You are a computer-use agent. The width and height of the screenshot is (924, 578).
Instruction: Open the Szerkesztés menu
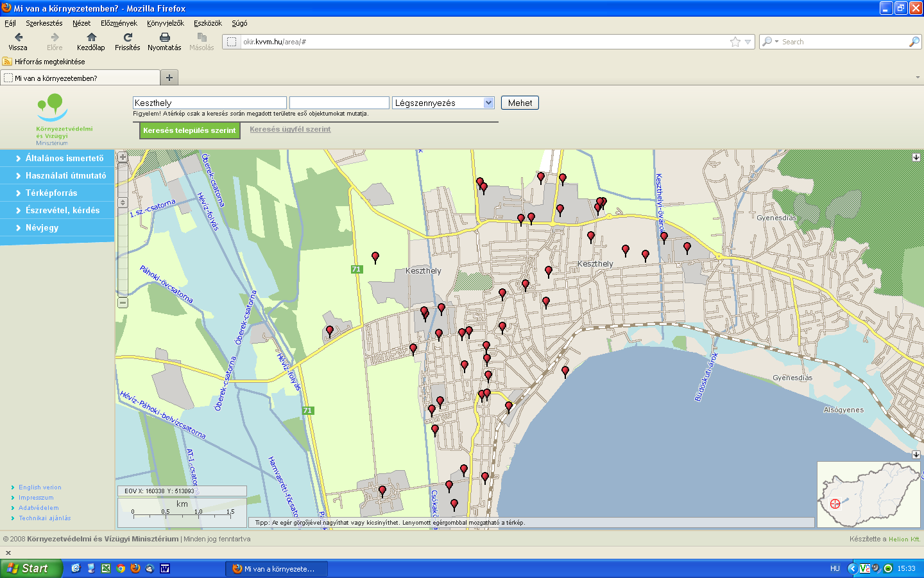click(44, 23)
